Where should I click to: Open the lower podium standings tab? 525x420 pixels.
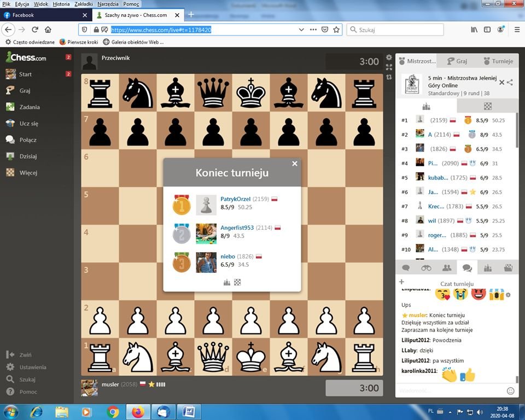[x=488, y=268]
